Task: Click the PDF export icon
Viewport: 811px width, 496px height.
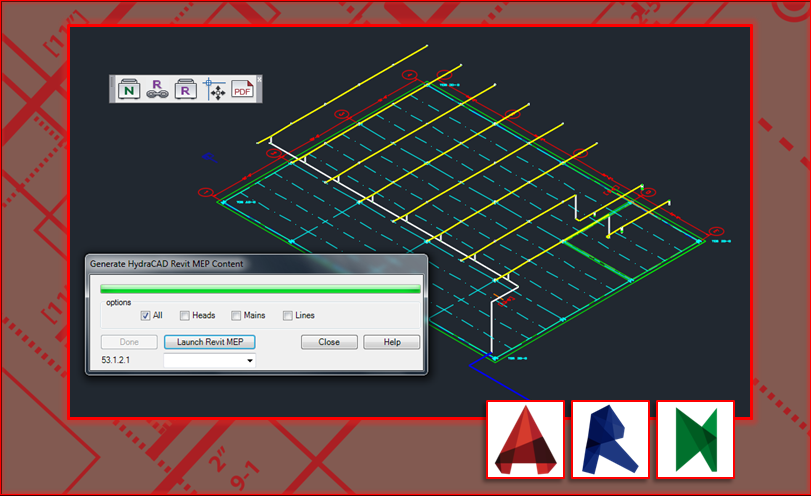Action: 242,89
